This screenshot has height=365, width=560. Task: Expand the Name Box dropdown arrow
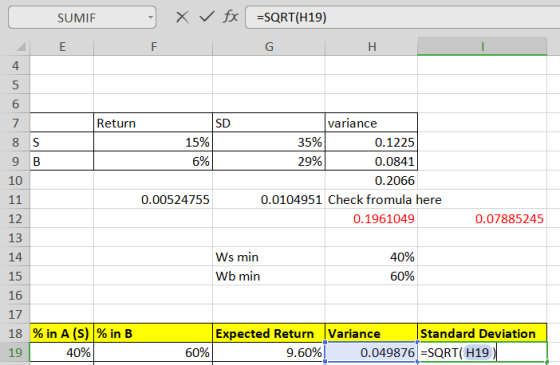pos(151,17)
